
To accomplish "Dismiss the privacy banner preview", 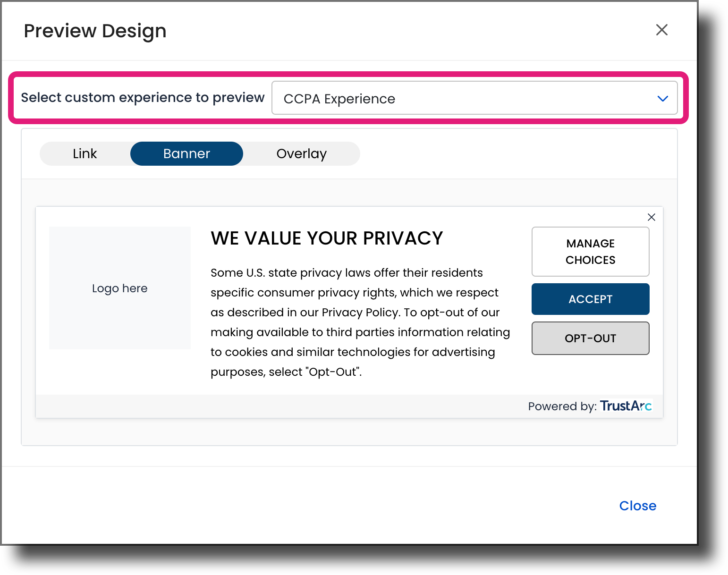I will (x=652, y=217).
